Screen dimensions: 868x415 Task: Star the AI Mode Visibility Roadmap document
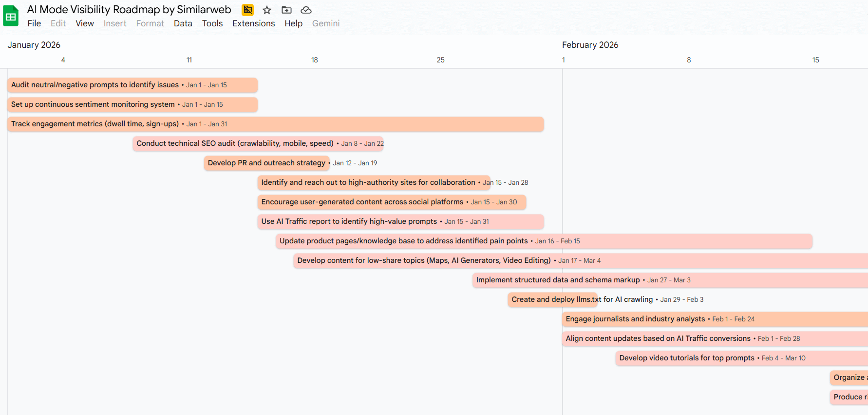point(267,10)
